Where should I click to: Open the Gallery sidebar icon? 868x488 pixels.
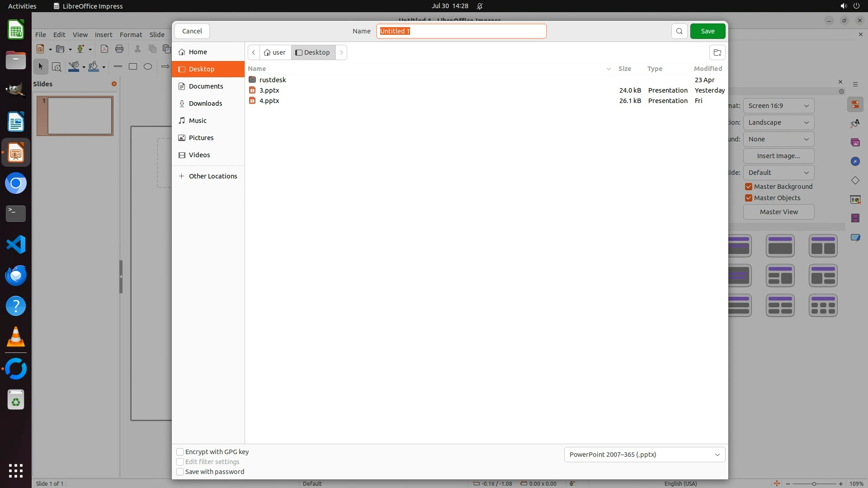(855, 142)
